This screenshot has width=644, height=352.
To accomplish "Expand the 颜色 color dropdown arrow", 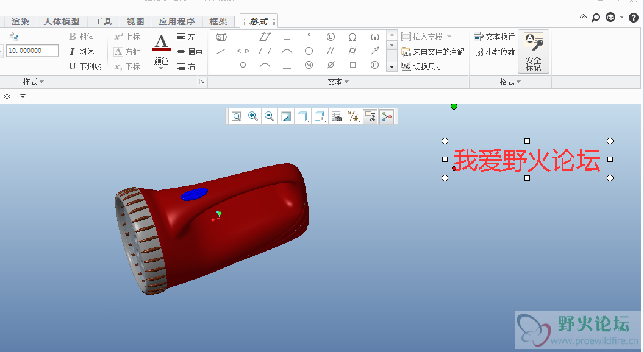I will click(162, 69).
